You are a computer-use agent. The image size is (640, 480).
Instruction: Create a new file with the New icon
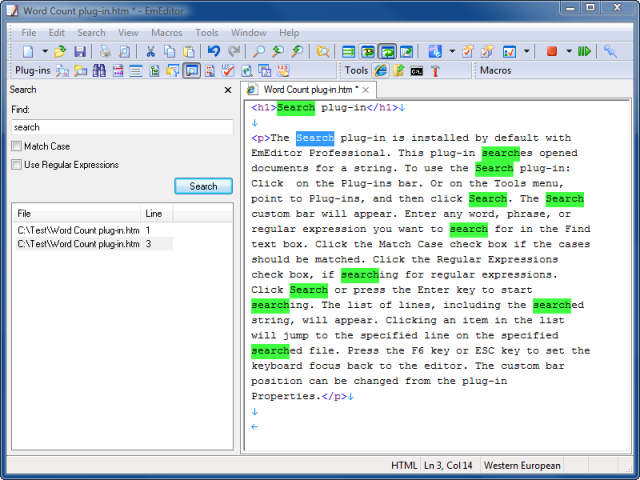tap(28, 51)
